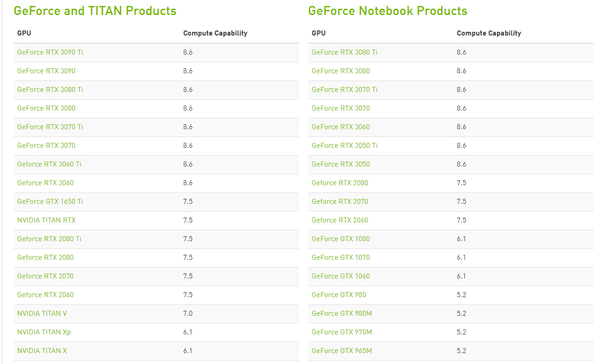The height and width of the screenshot is (364, 605).
Task: Select Geforce RTX 2060 in the Notebook table
Action: point(340,220)
